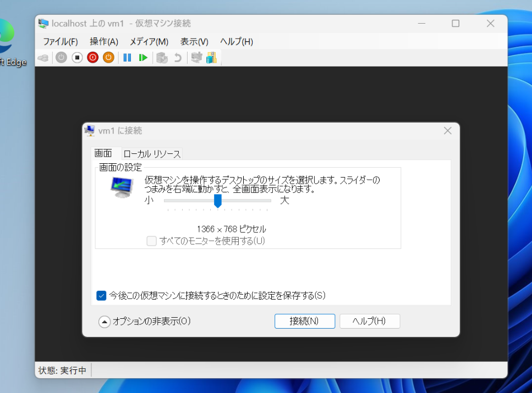
Task: Click the orange Save state icon
Action: pyautogui.click(x=108, y=58)
